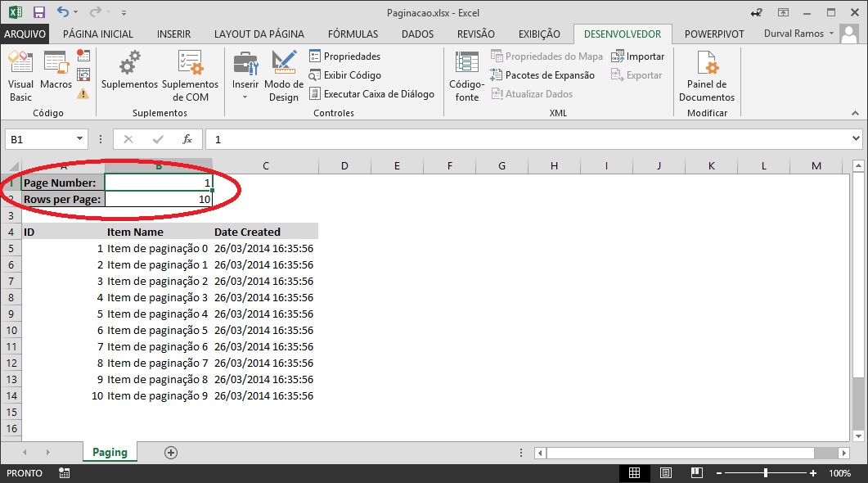The height and width of the screenshot is (483, 868).
Task: Open Pacotes de Expansão
Action: [542, 75]
